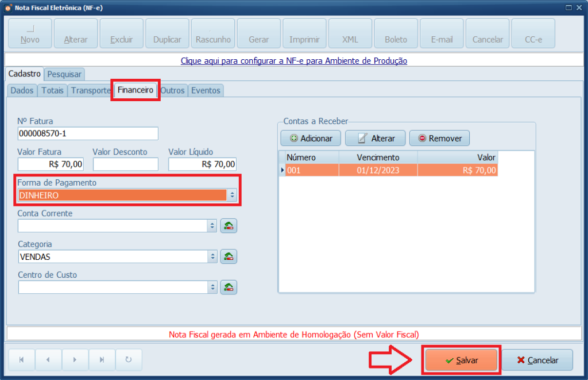Go to the next record
The height and width of the screenshot is (380, 588).
coord(75,360)
